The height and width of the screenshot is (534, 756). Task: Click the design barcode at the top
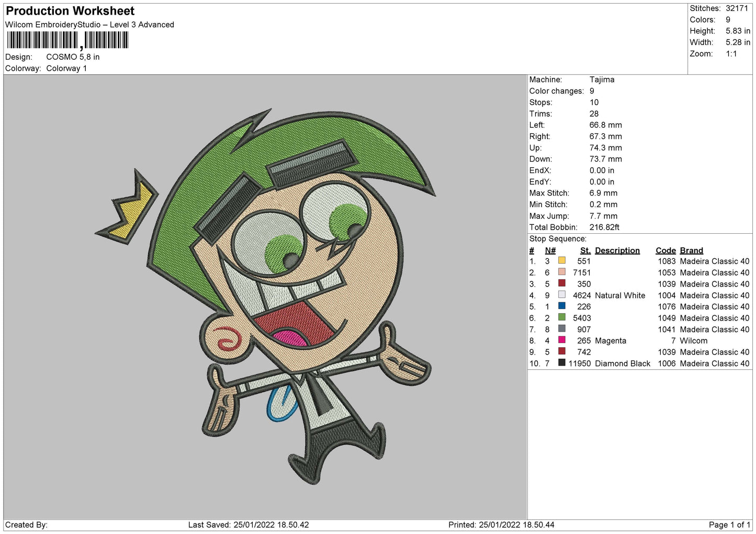pyautogui.click(x=67, y=40)
